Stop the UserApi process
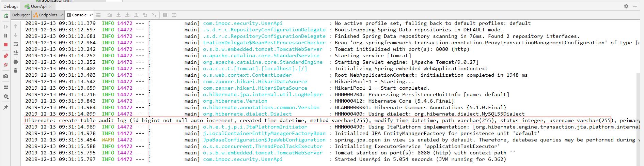The image size is (644, 166). pyautogui.click(x=6, y=45)
